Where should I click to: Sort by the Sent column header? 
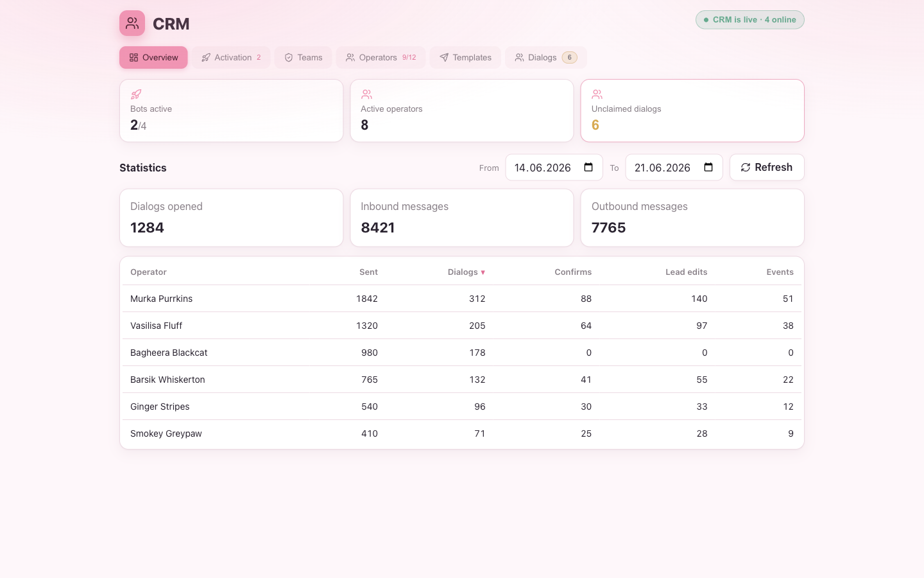(368, 272)
